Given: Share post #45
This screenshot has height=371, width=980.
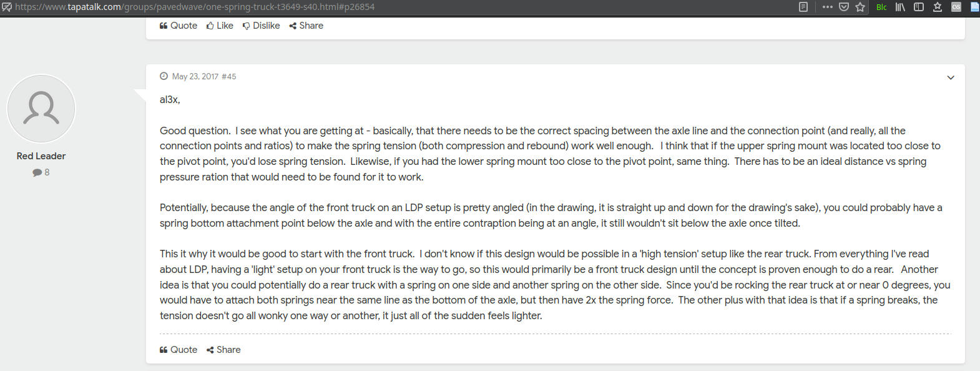Looking at the screenshot, I should (223, 350).
